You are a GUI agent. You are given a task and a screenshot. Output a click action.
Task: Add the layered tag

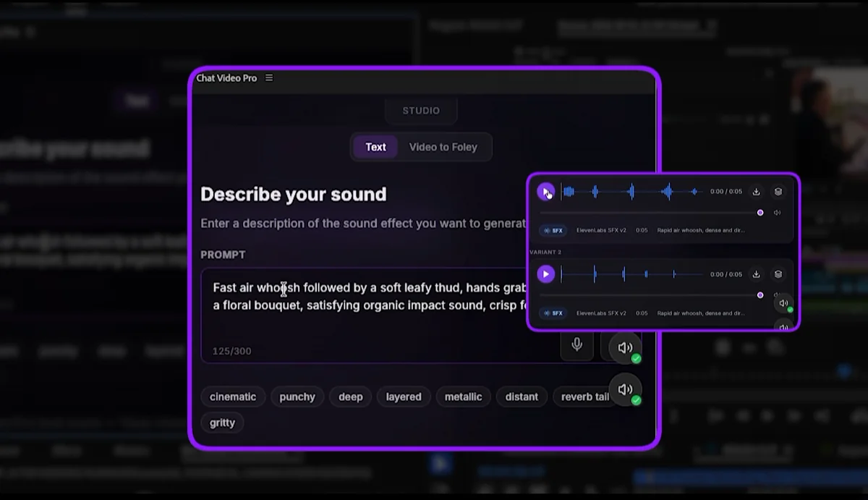click(404, 397)
